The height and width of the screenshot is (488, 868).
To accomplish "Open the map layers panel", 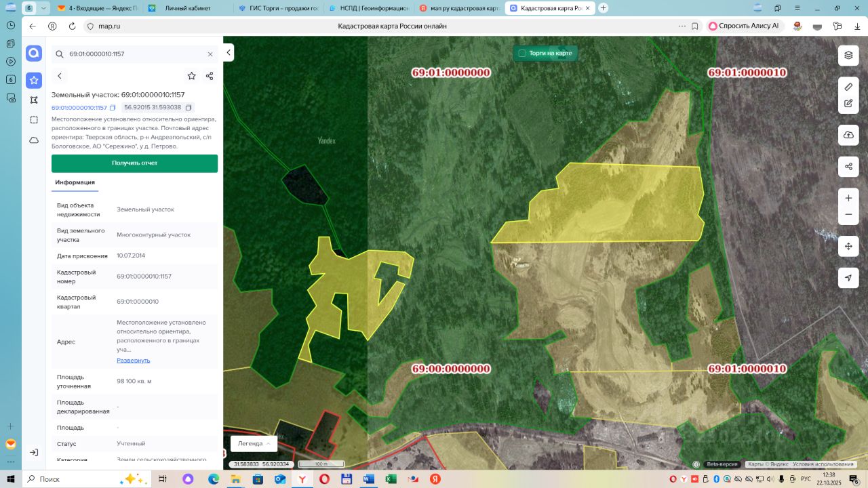I will 848,56.
